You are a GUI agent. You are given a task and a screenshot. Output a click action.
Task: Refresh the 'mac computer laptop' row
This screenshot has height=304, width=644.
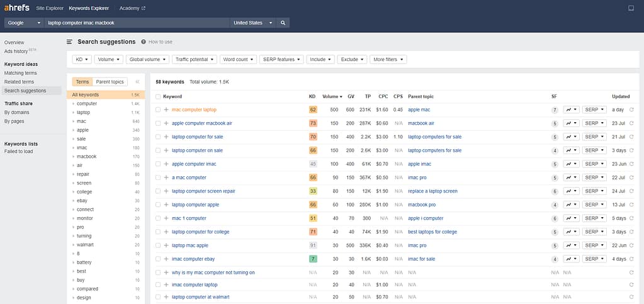(631, 110)
